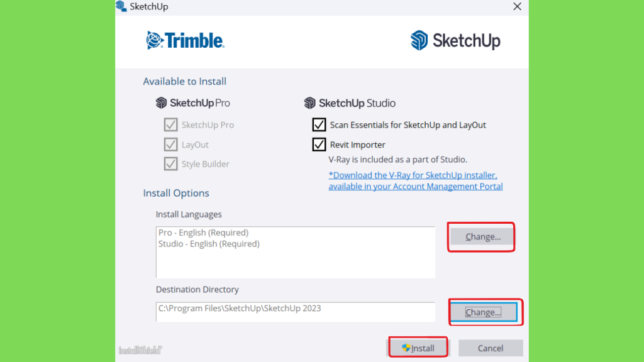Screen dimensions: 644x362
Task: Click the InstallShield logo
Action: [x=140, y=350]
